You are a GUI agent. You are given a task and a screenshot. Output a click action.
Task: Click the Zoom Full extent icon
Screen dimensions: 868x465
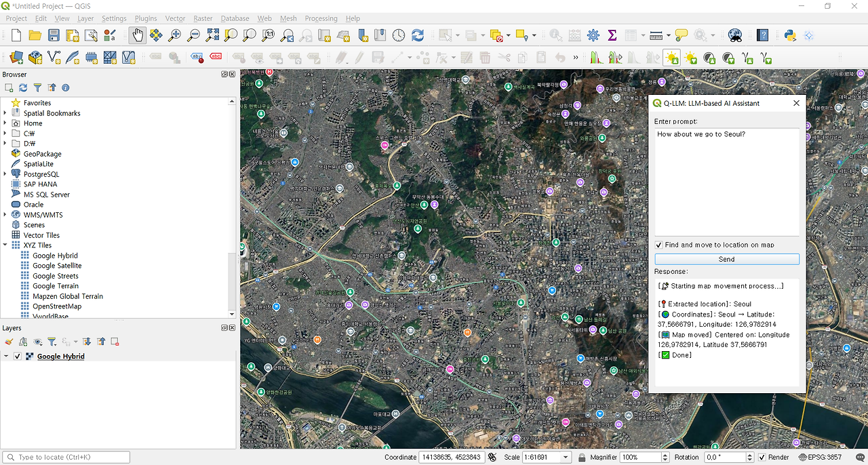[x=212, y=35]
